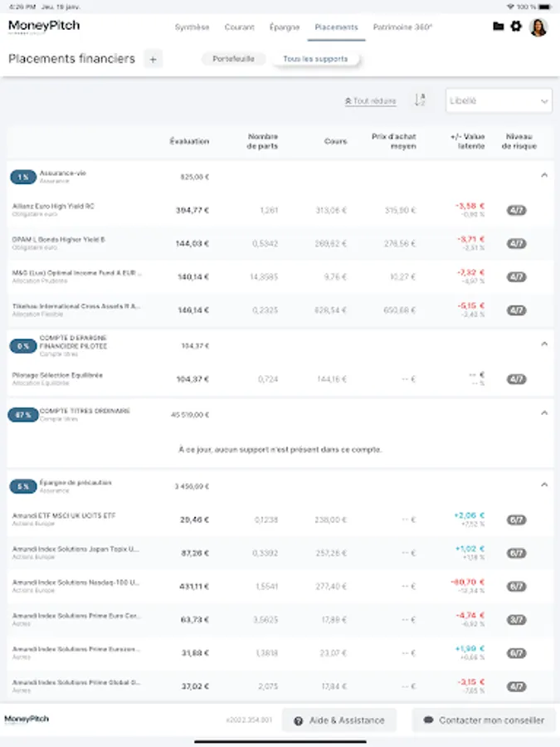Toggle alphabetical sort order icon
The height and width of the screenshot is (747, 560).
[x=420, y=100]
